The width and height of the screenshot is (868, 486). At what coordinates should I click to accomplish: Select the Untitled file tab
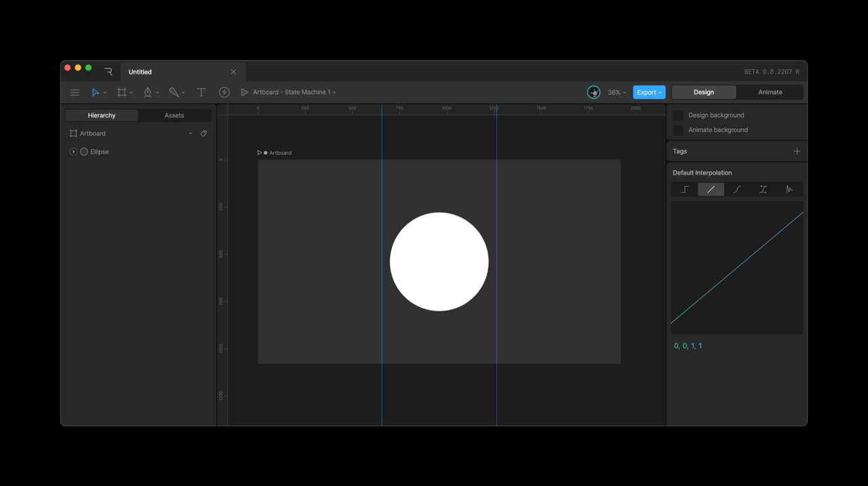183,72
